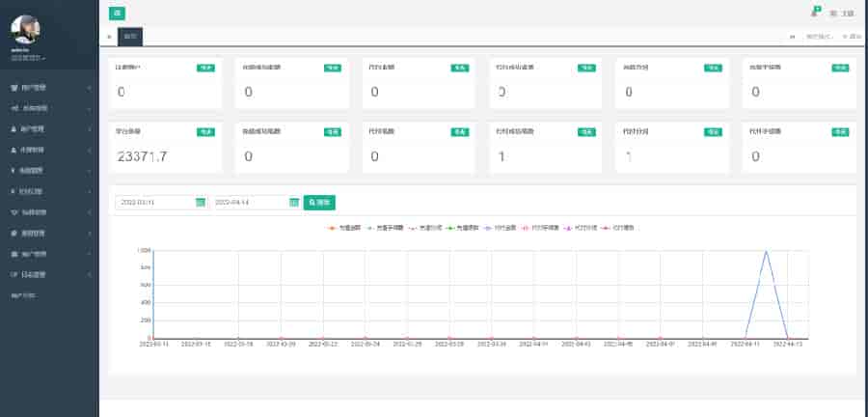Open calendar icon of 2022-03-11 date field
The height and width of the screenshot is (417, 868).
pyautogui.click(x=201, y=203)
